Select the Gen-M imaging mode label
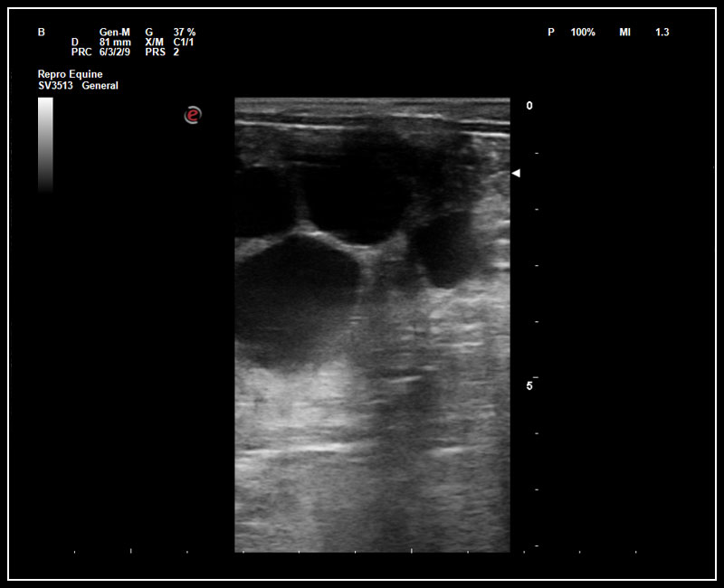The height and width of the screenshot is (588, 724). click(115, 30)
